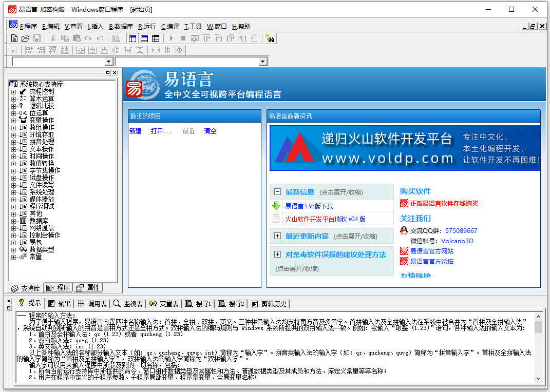Toggle the third window layout view button

tap(156, 38)
